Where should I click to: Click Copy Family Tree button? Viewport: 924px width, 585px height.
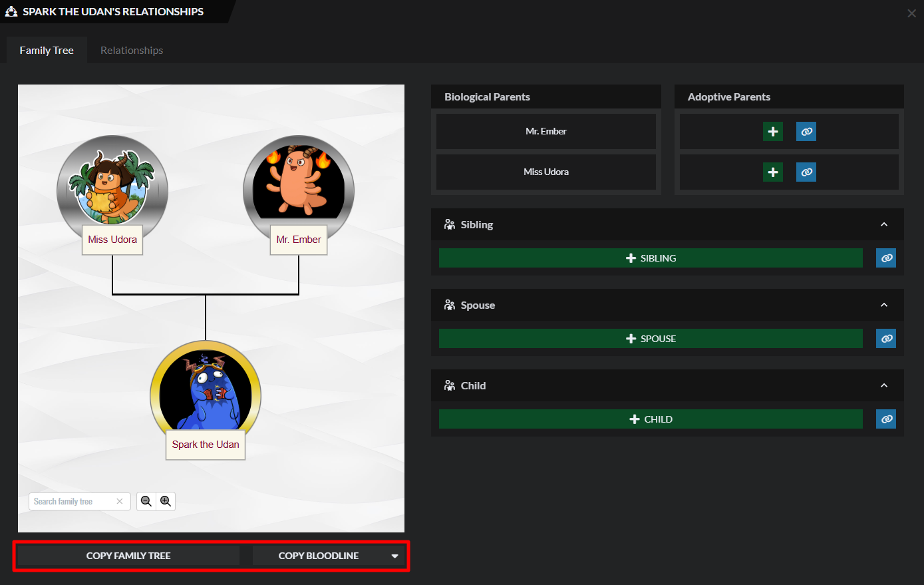[x=128, y=556]
